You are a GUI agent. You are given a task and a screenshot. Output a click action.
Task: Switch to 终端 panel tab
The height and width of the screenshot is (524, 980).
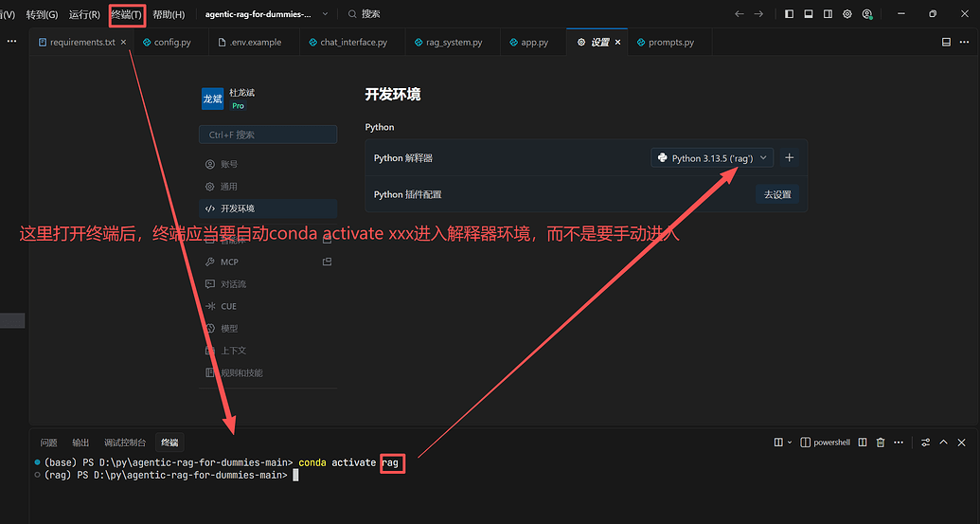coord(169,443)
